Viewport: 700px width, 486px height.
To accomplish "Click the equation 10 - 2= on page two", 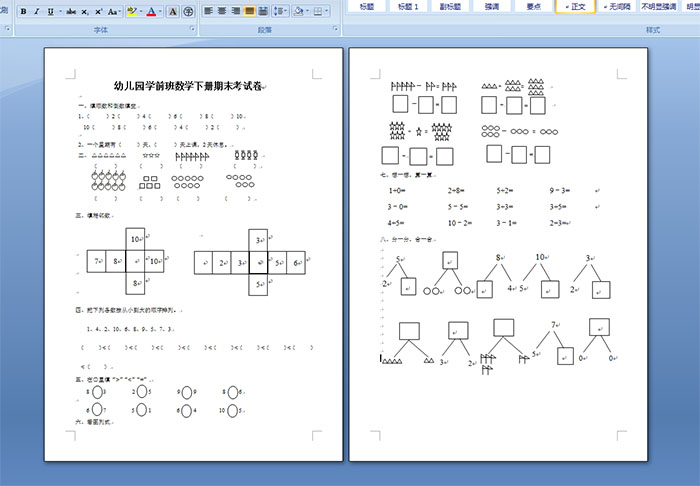I will pos(460,223).
